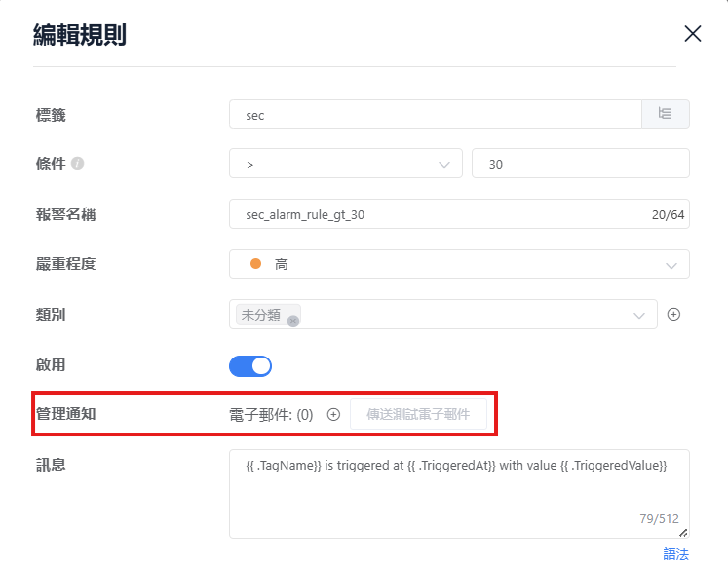Remove the 未分類 tag with its x icon
Screen dimensions: 728x566
(292, 321)
